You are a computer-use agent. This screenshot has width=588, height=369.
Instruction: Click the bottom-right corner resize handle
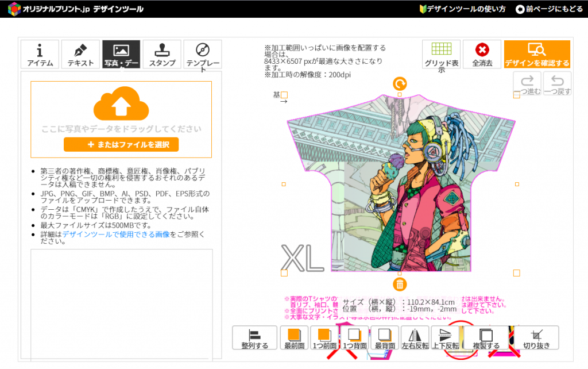click(x=516, y=273)
